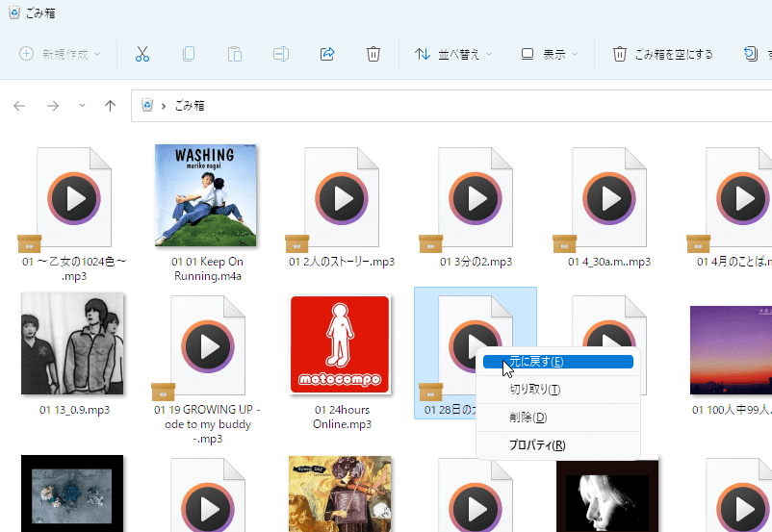Choose 元に戻す(E) in context menu
Screen dimensions: 772x532
click(558, 362)
